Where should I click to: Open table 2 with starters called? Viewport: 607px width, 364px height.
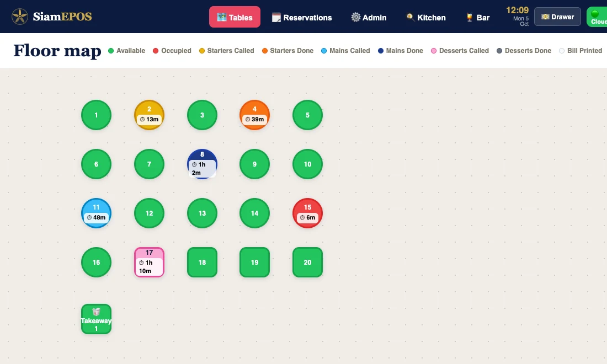[x=149, y=115]
